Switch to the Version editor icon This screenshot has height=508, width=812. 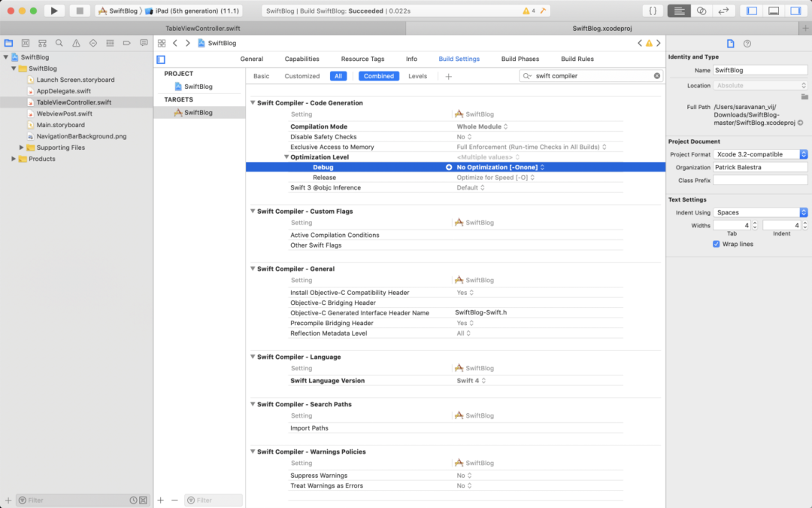[723, 11]
